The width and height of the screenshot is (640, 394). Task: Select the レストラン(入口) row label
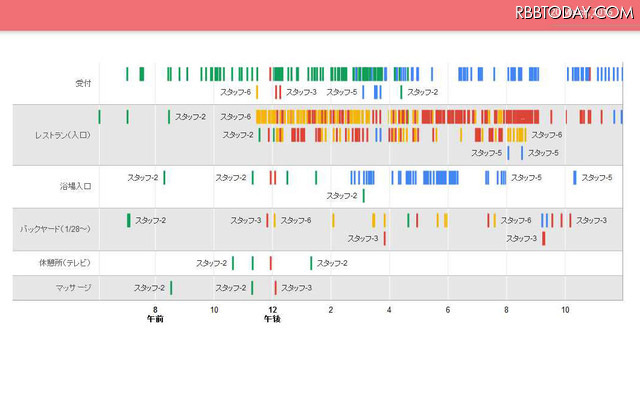[x=63, y=135]
